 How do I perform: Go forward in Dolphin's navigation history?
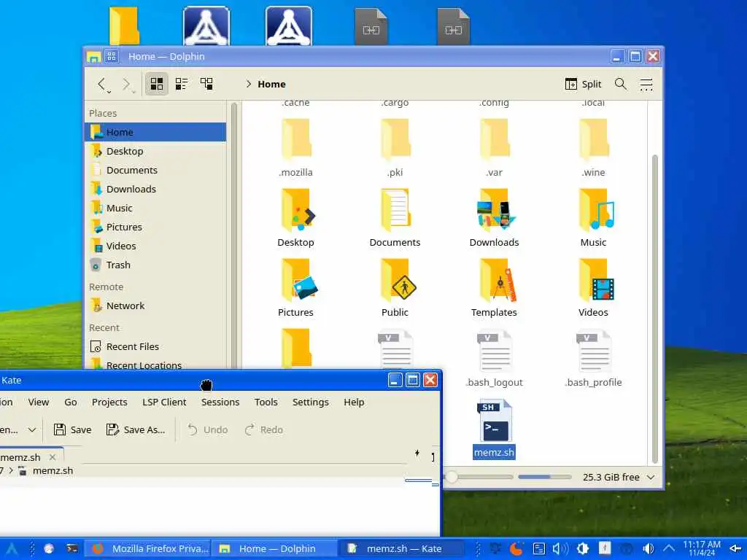pos(127,85)
